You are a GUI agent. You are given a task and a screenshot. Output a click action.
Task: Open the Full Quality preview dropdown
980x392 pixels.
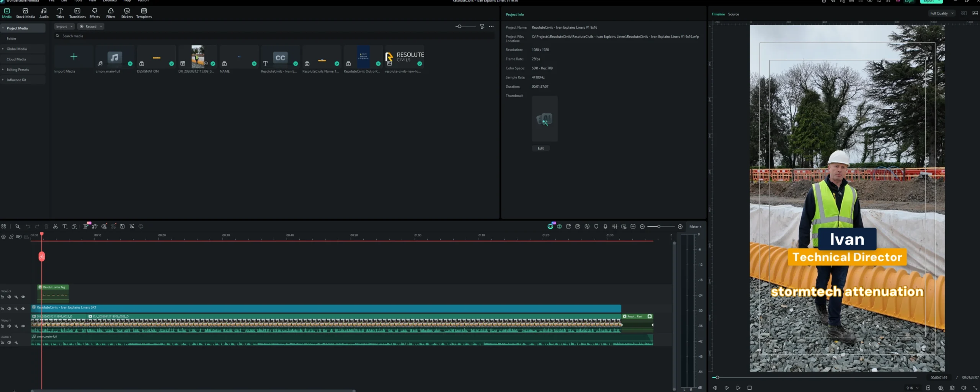click(x=941, y=13)
